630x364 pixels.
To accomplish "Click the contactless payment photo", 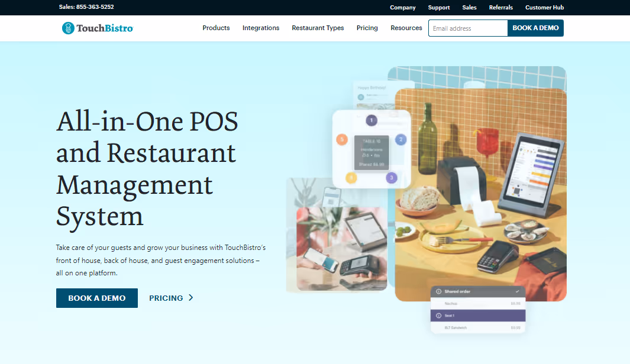I will (341, 249).
